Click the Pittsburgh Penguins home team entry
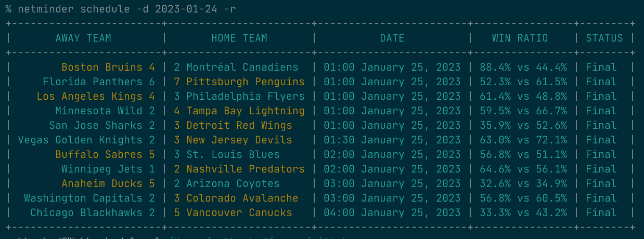The image size is (644, 239). point(246,82)
